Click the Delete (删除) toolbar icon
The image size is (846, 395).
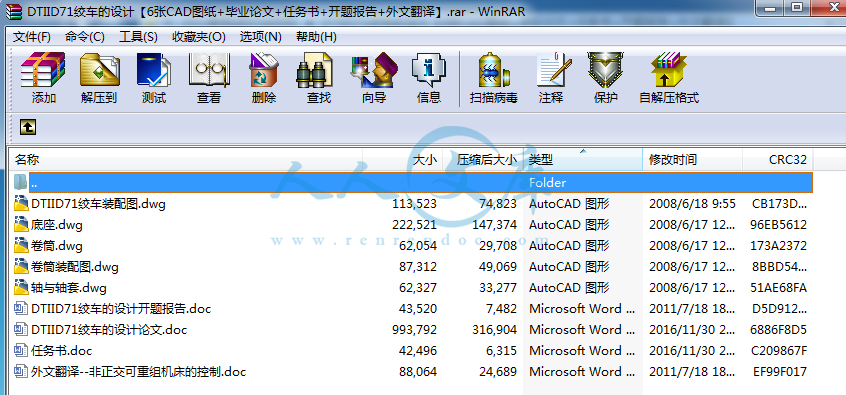coord(264,70)
